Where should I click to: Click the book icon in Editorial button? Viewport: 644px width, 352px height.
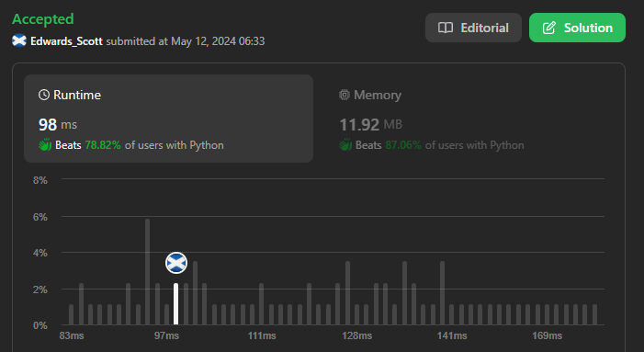click(x=446, y=28)
